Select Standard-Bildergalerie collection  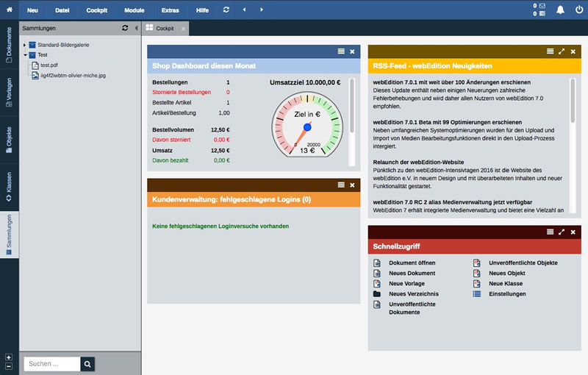(63, 45)
